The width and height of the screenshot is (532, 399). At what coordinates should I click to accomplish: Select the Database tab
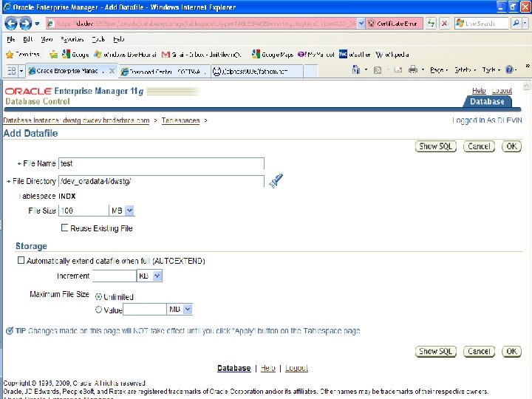[x=487, y=101]
